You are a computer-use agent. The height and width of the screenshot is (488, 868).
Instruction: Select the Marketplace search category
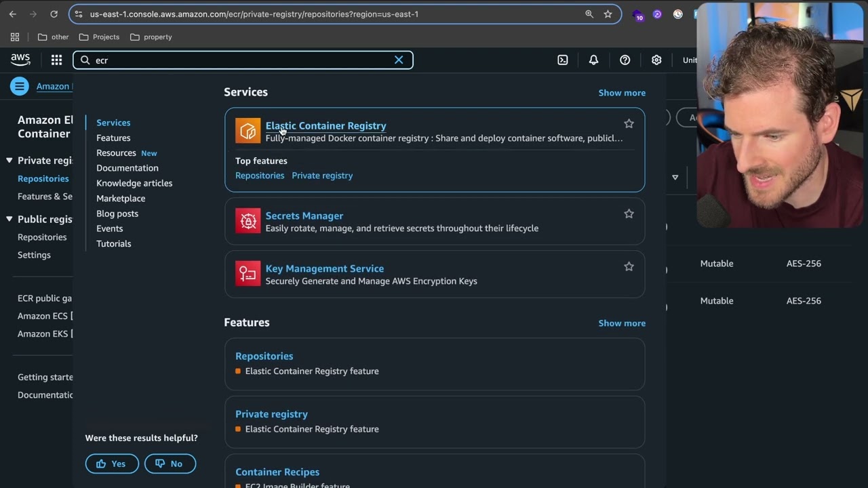[x=121, y=198]
